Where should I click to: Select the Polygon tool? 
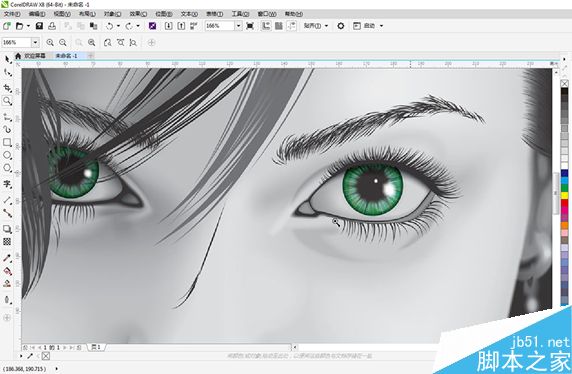click(7, 168)
